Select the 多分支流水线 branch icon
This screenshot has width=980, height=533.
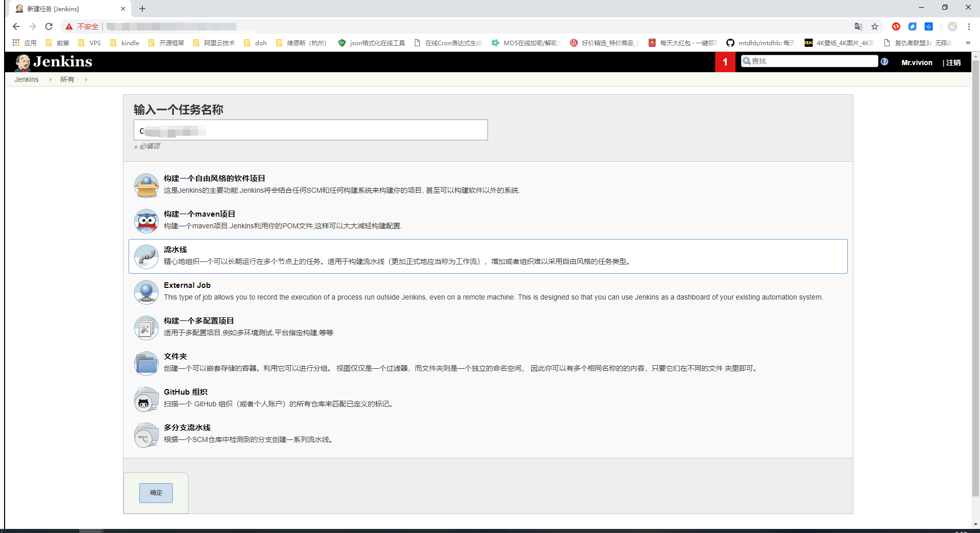tap(146, 435)
